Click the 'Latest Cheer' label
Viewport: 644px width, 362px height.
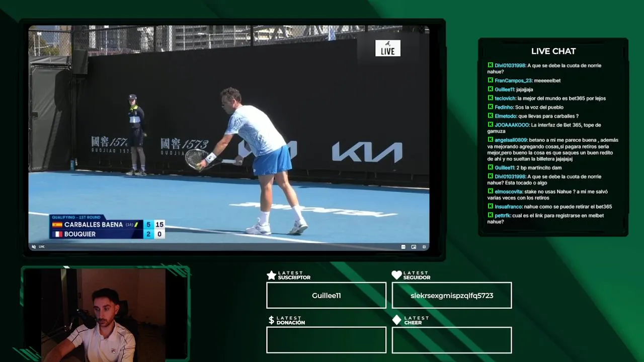point(416,320)
